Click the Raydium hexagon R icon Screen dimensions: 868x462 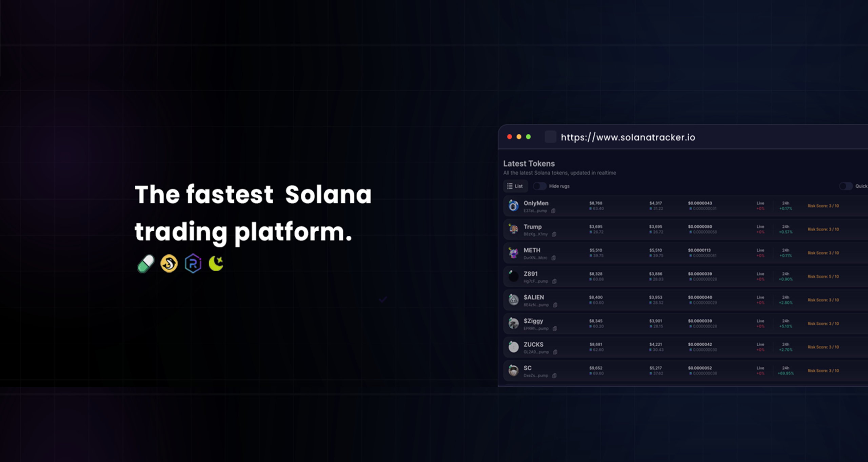pyautogui.click(x=193, y=264)
